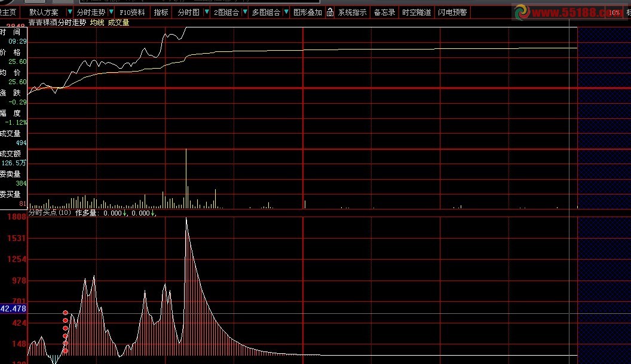Select 多图组合 multi-chart layout
631x364 pixels.
266,13
